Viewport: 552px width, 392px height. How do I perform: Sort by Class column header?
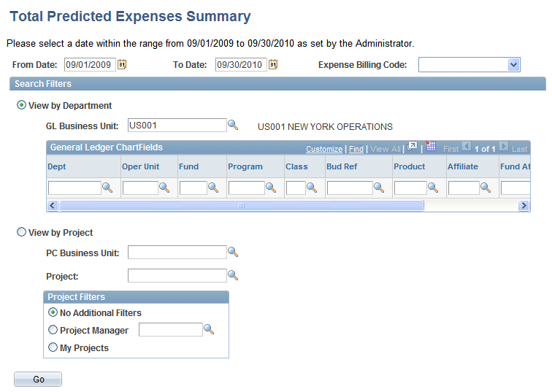coord(296,166)
